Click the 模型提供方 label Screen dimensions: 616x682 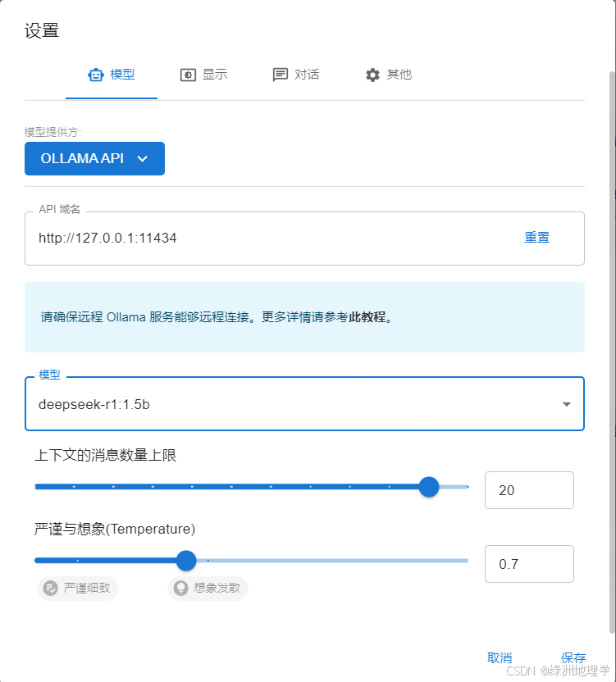coord(52,132)
